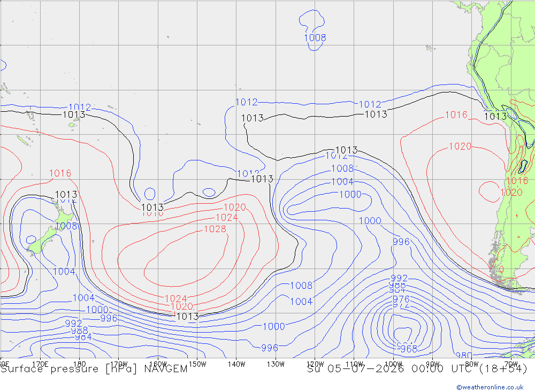Click the 140W longitude label

[x=236, y=364]
